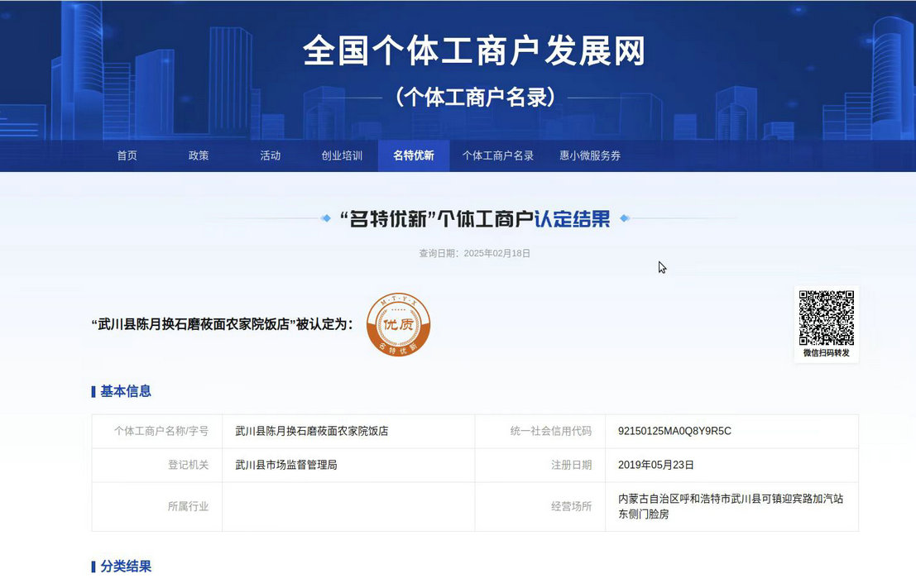Navigate to 惠小微服务券

590,155
